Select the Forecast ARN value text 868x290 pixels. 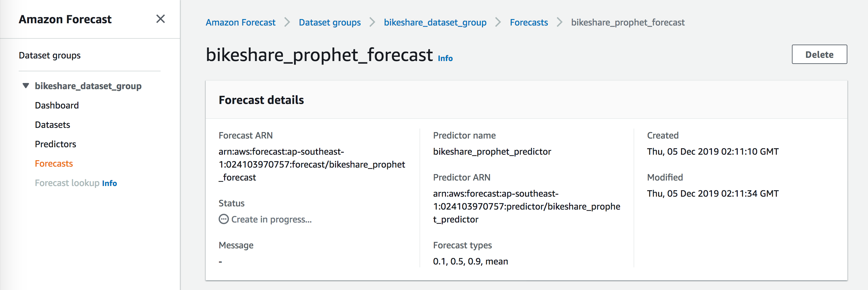pos(312,164)
